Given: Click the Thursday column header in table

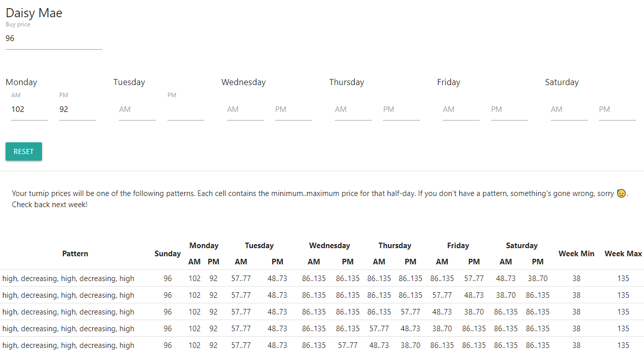Looking at the screenshot, I should [x=395, y=246].
